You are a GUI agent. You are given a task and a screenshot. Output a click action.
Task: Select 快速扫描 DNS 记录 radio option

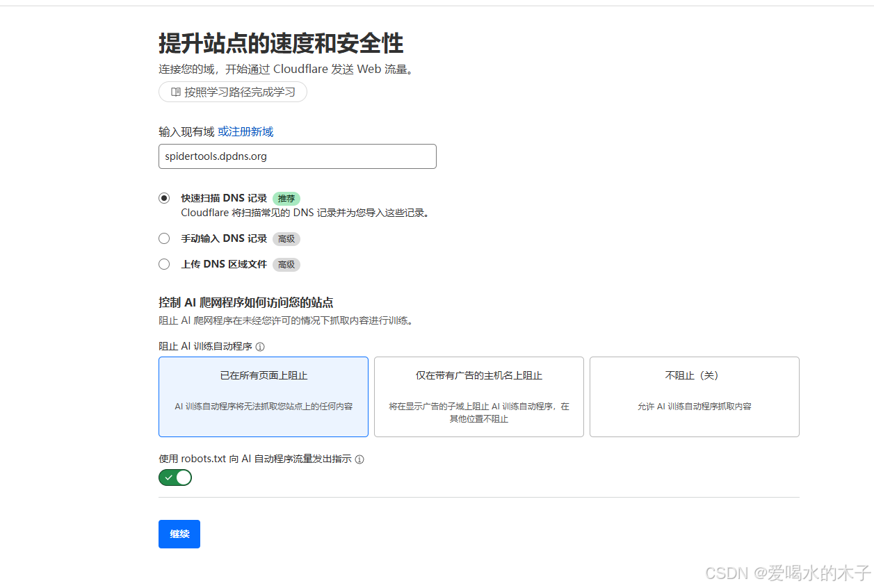pos(164,198)
